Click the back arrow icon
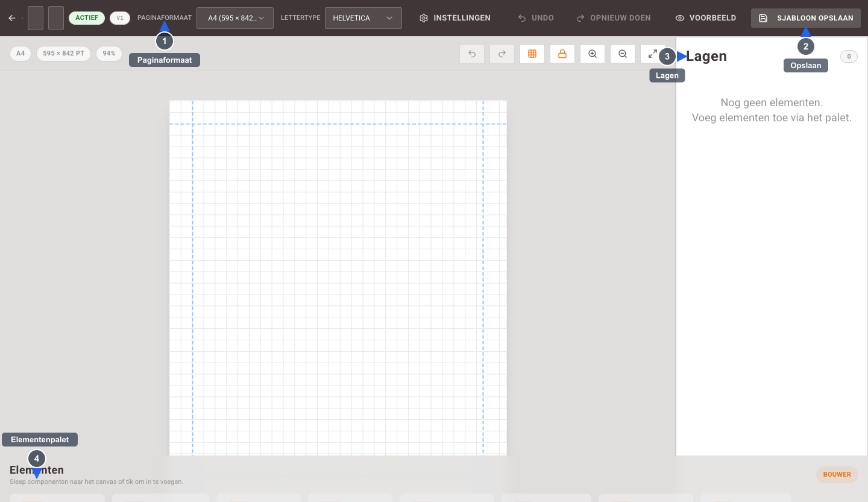The height and width of the screenshot is (502, 868). [11, 18]
